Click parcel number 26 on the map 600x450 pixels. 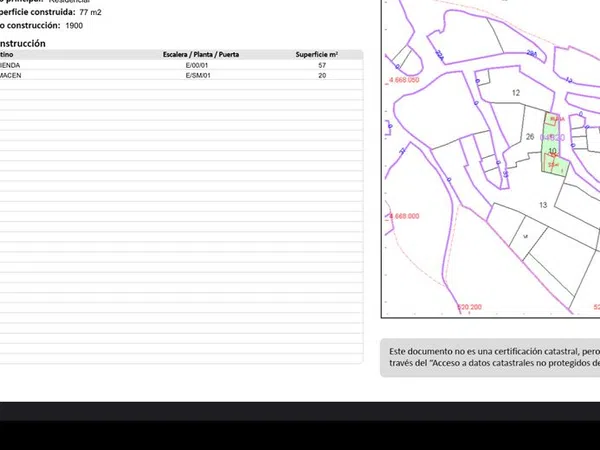[530, 137]
